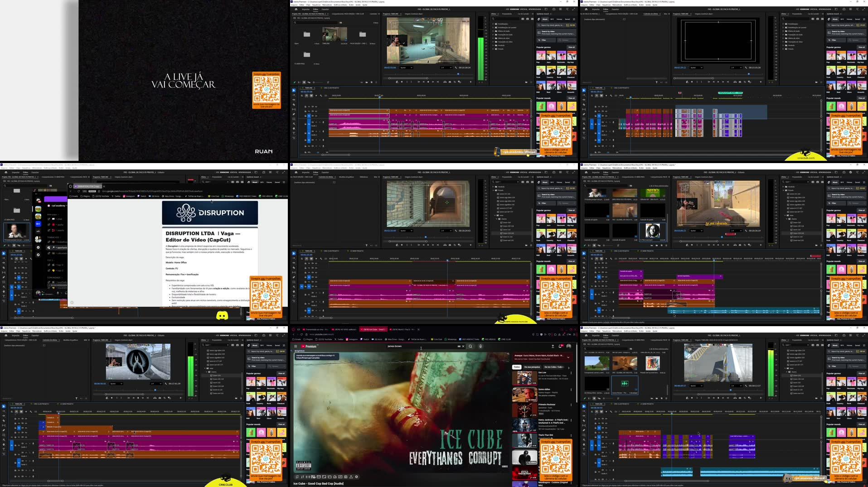Toggle the track lock on the V1 video track
This screenshot has height=487, width=868.
pos(305,116)
